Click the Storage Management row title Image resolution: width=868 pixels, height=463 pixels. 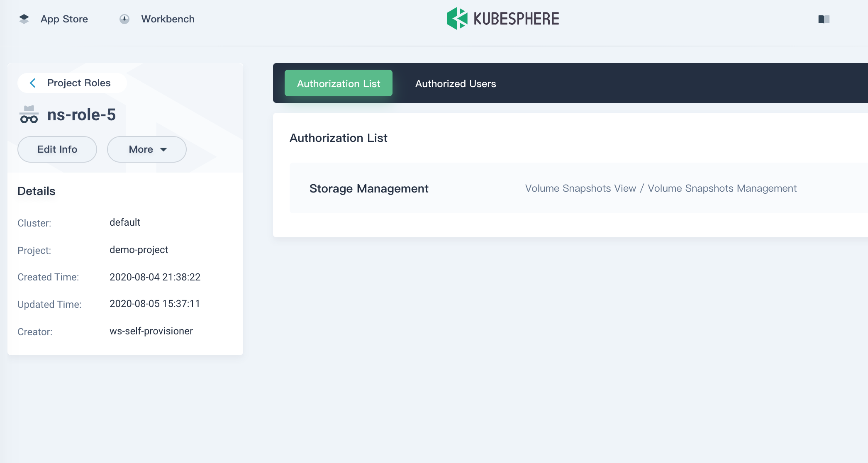(369, 188)
